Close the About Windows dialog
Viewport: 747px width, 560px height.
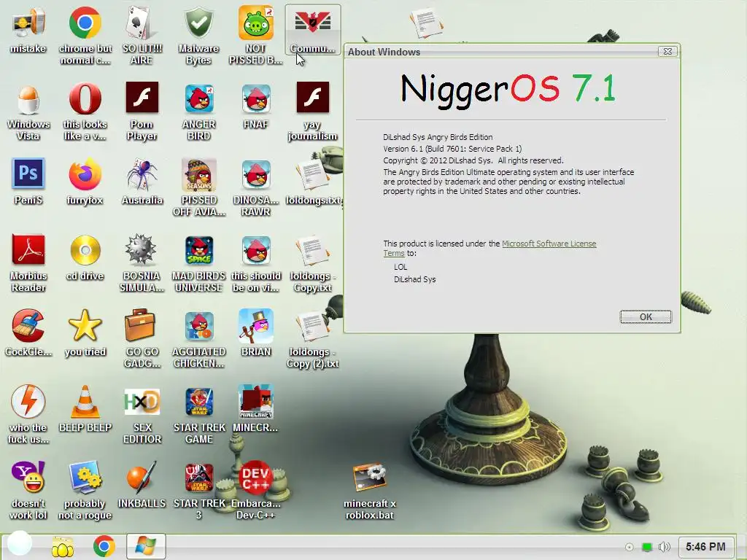(667, 52)
